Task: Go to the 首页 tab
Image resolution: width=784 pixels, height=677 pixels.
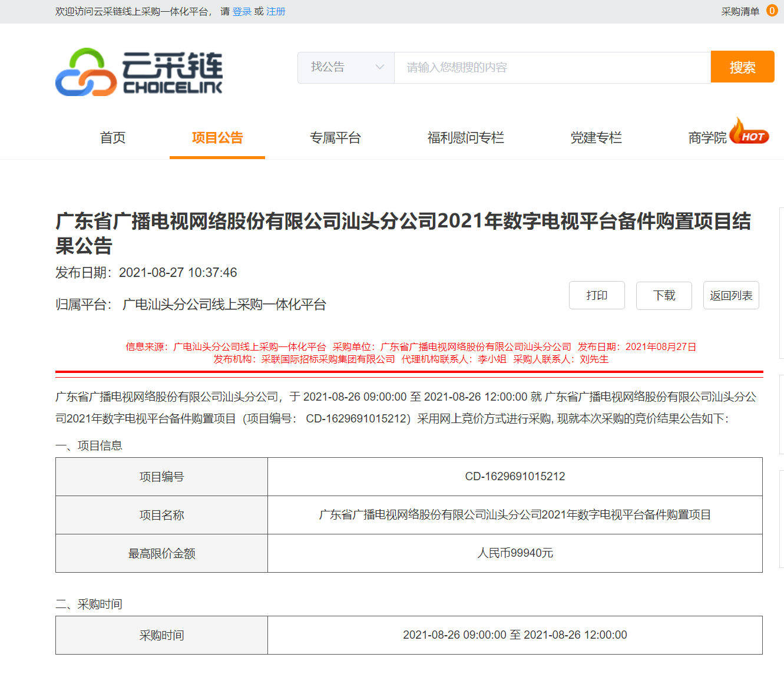Action: [x=113, y=138]
